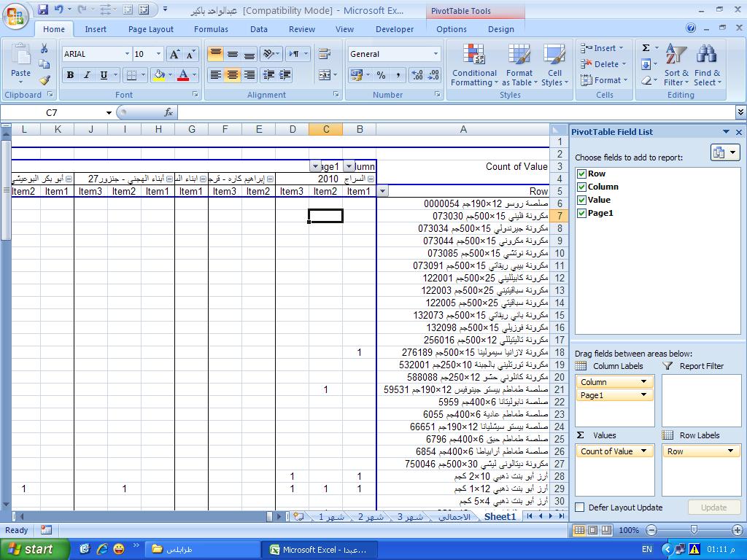The image size is (747, 560).
Task: Click the Format cells button
Action: click(604, 80)
